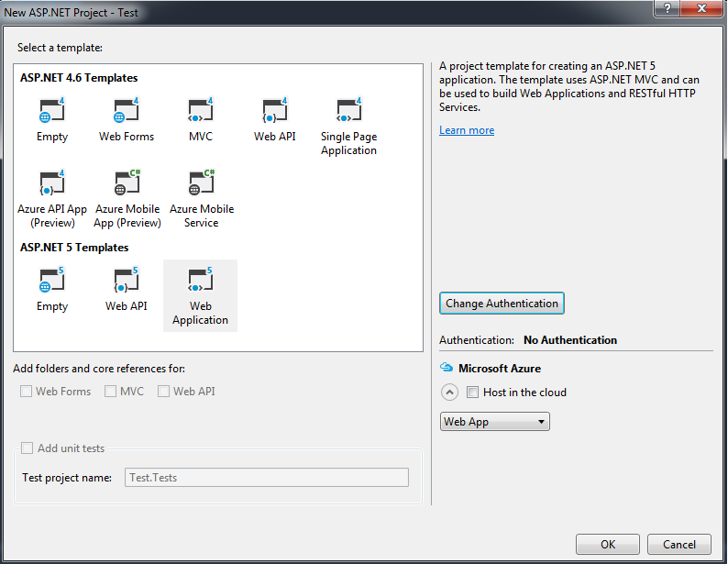This screenshot has height=564, width=728.
Task: Click the Change Authentication button
Action: (502, 304)
